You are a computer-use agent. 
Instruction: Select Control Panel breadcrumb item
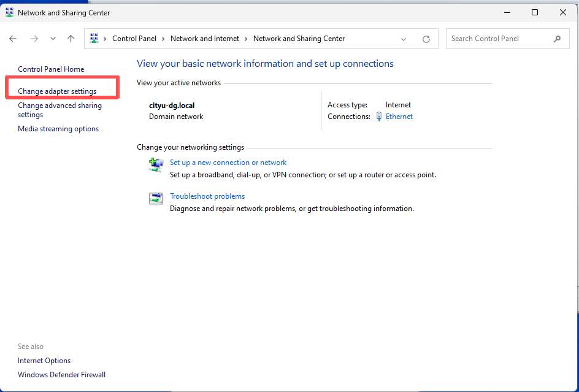134,39
